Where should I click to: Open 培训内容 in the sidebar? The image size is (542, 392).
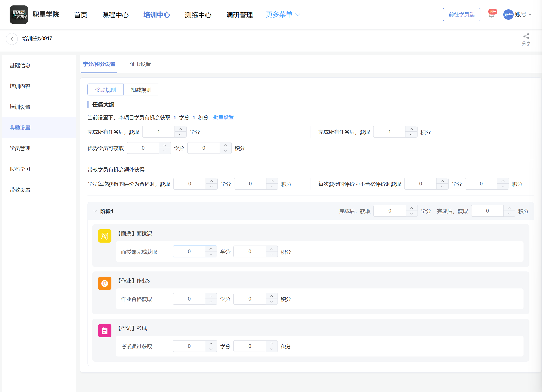(20, 86)
